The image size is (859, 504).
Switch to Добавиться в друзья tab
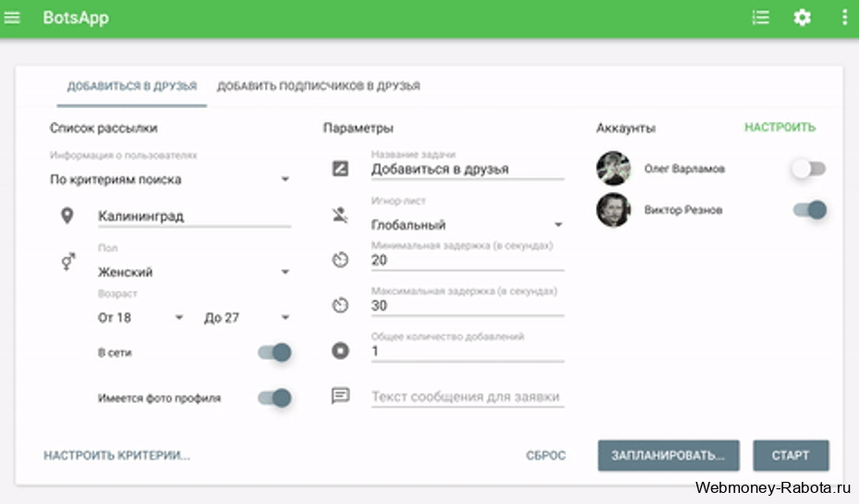(x=131, y=86)
